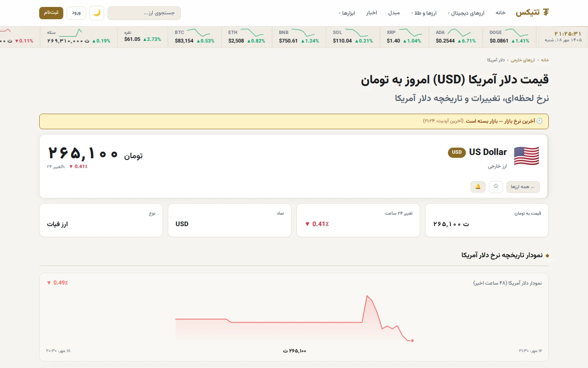
Task: Click the clock time ۲۱:۲۵:۳۱
Action: coord(568,34)
